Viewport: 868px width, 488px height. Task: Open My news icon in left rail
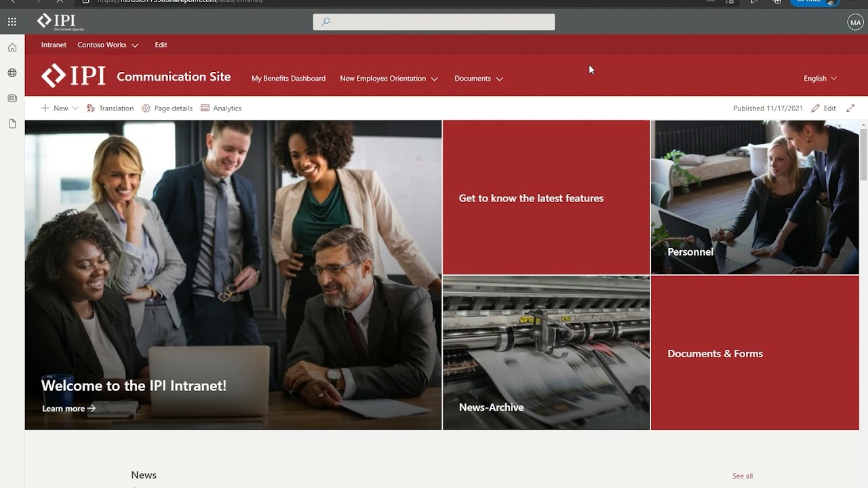pyautogui.click(x=12, y=98)
